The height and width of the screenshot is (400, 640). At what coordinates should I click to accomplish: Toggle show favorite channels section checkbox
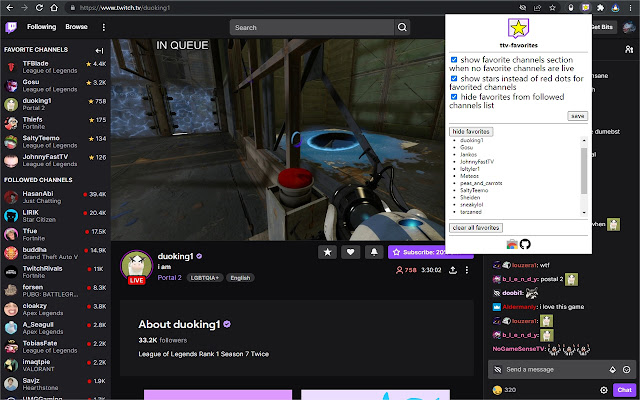(x=454, y=60)
